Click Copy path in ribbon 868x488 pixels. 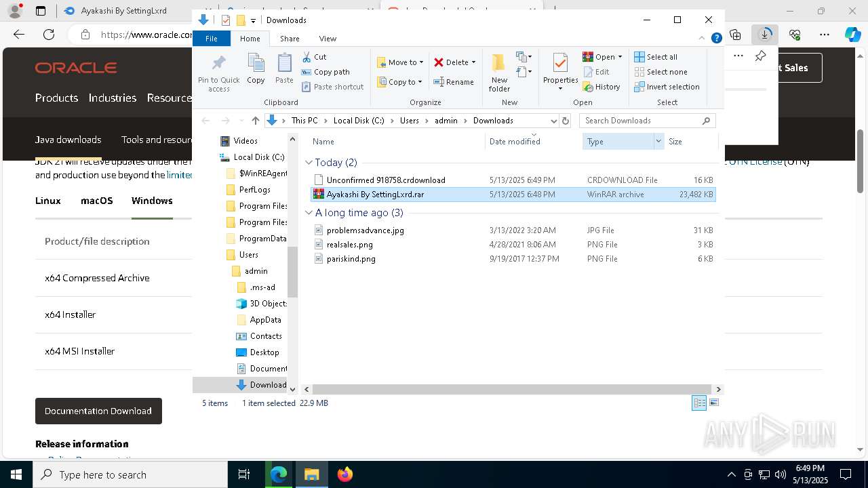coord(325,72)
